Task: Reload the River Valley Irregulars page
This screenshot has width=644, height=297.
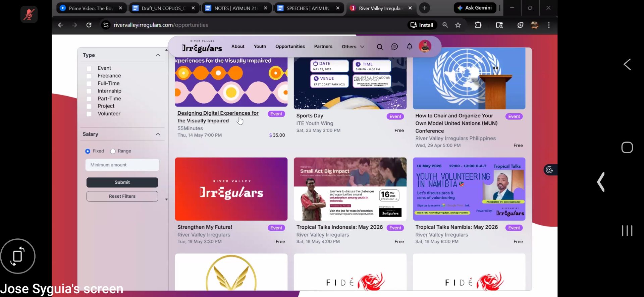Action: coord(89,25)
